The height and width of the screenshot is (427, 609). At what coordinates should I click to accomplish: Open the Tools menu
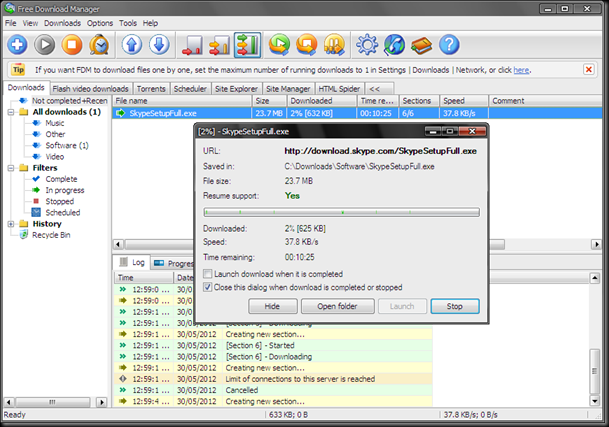pos(128,23)
